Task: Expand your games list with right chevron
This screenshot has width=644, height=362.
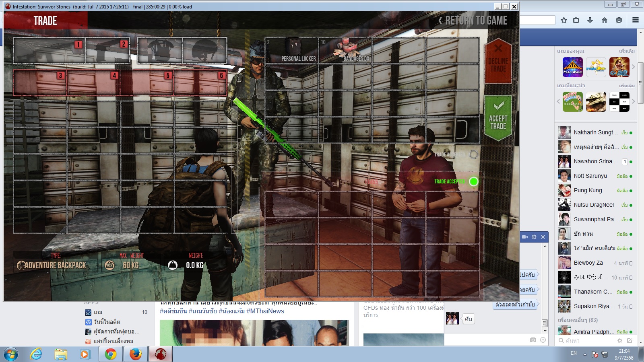Action: tap(633, 67)
